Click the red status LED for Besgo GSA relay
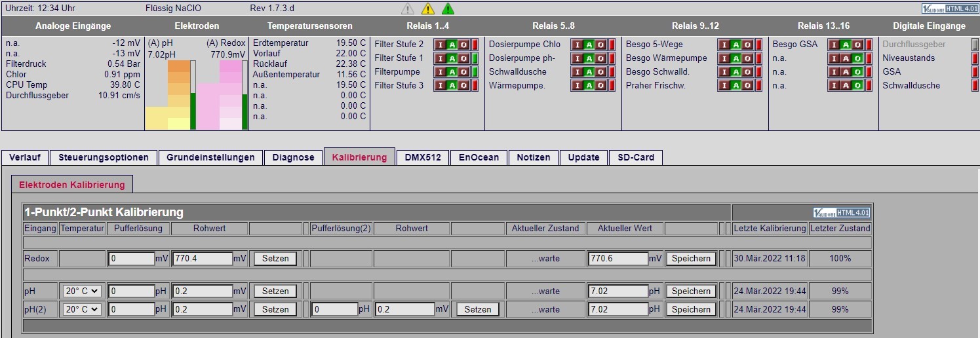Viewport: 980px width, 338px height. 869,45
